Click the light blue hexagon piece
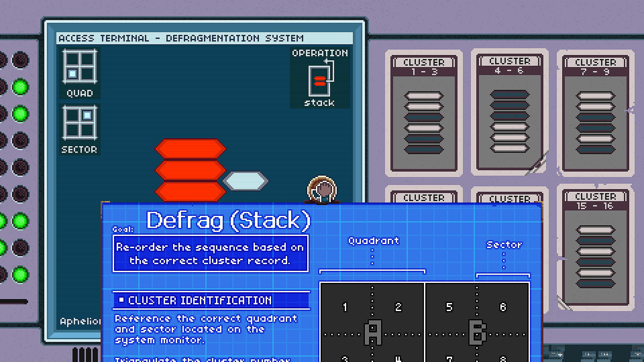Image resolution: width=644 pixels, height=362 pixels. 246,181
